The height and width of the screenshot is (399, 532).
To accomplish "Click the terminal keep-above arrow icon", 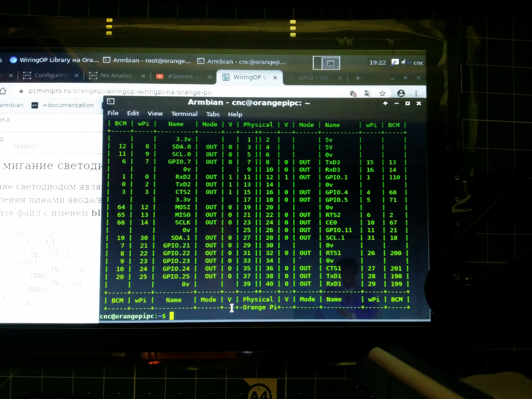I will (385, 103).
